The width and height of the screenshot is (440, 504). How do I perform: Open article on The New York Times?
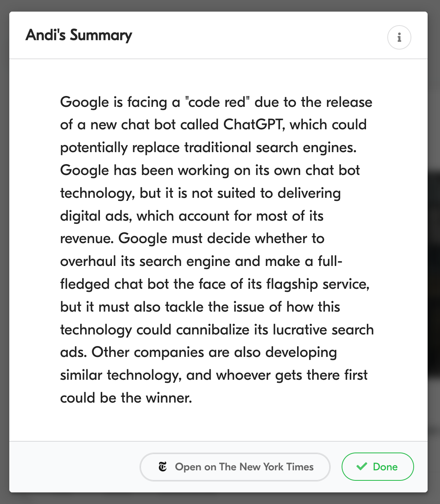pos(235,467)
